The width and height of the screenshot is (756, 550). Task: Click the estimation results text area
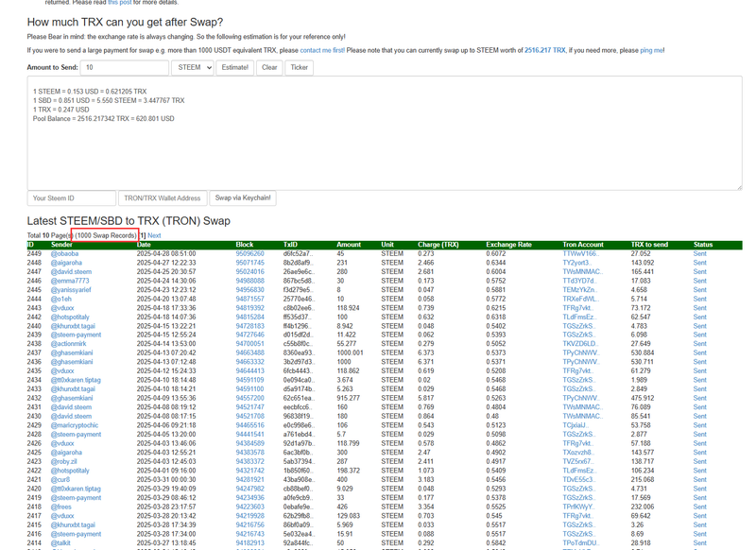pos(385,133)
